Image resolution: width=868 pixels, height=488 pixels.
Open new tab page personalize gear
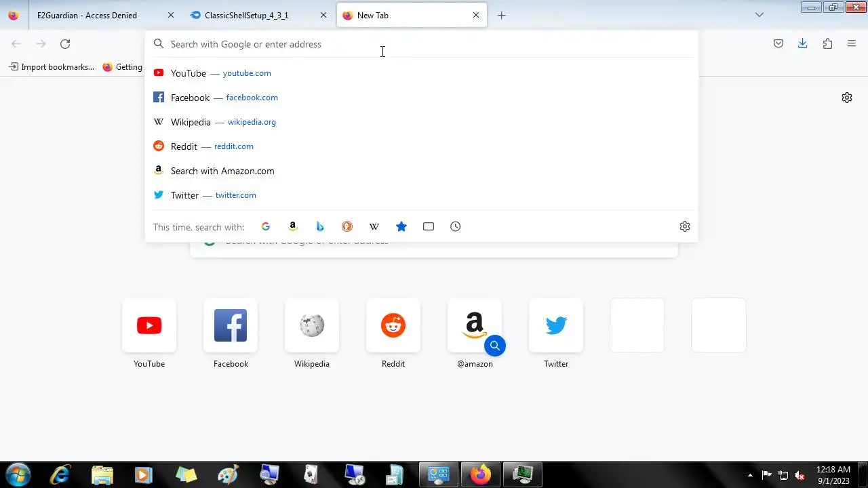click(847, 98)
